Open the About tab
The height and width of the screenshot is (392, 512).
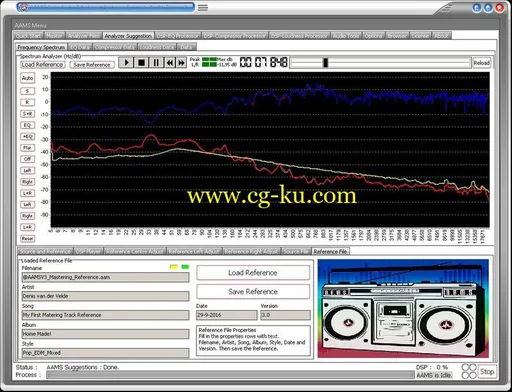(x=441, y=36)
